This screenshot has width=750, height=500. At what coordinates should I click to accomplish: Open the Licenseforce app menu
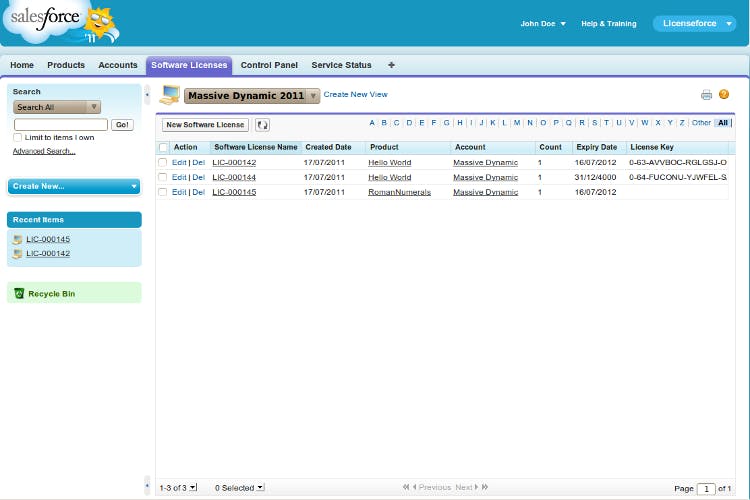pos(694,23)
